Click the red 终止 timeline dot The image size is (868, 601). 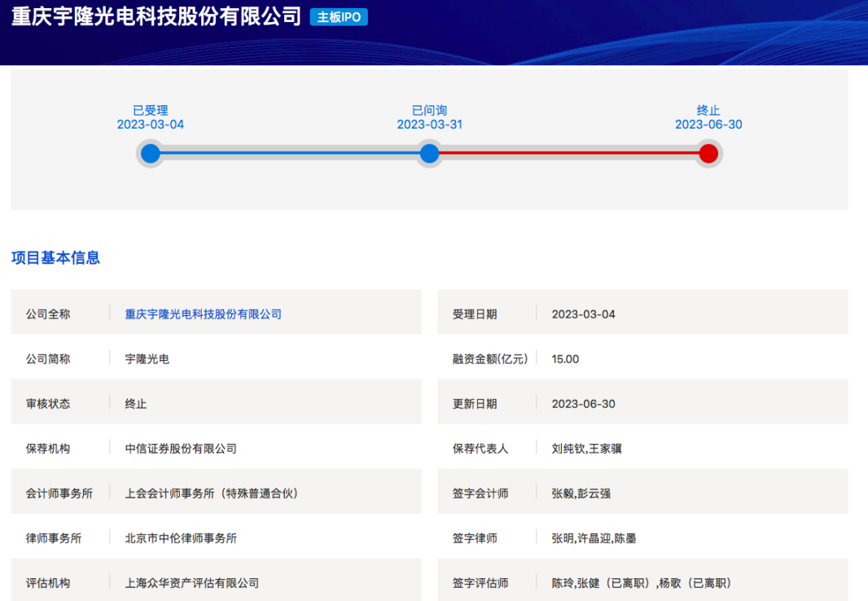click(x=708, y=153)
